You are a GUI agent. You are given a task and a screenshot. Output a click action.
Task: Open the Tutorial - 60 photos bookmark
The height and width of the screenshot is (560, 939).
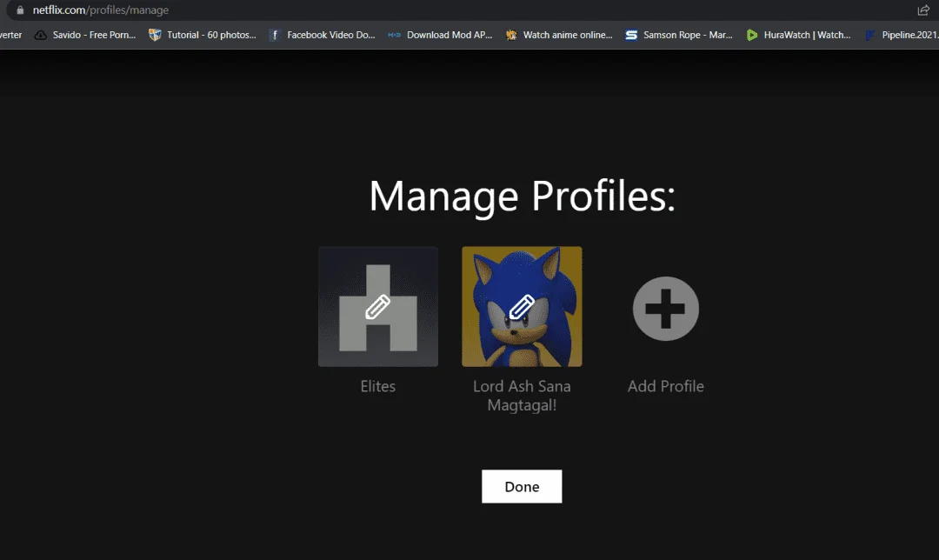[203, 35]
